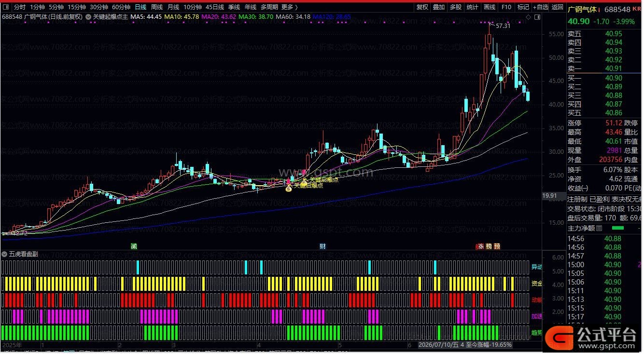Click the 返回 back button
644x354 pixels.
(558, 7)
